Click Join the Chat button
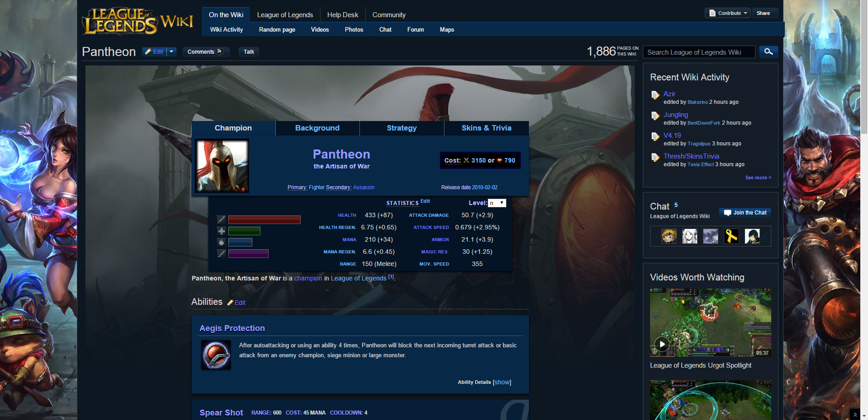 745,213
